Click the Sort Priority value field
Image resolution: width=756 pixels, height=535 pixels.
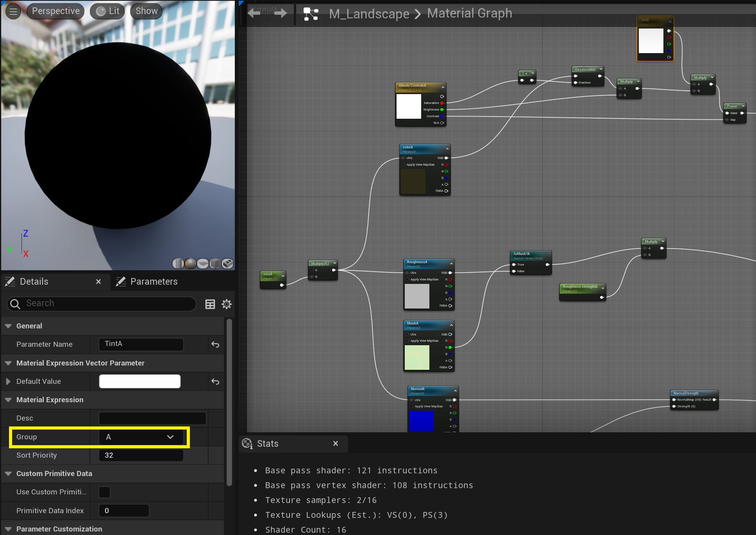tap(141, 455)
